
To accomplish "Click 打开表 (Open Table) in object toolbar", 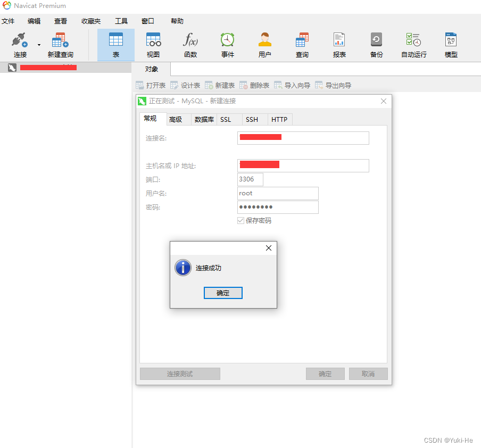I will click(x=151, y=85).
